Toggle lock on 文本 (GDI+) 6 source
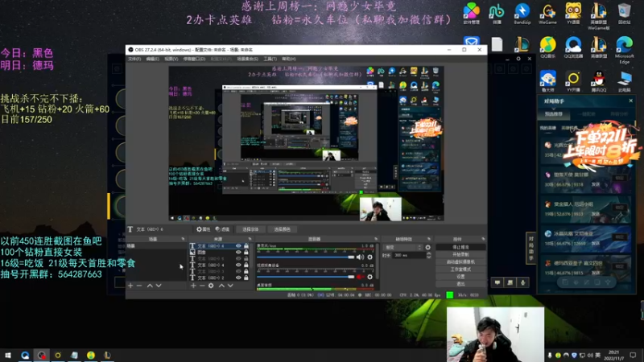 pyautogui.click(x=246, y=246)
